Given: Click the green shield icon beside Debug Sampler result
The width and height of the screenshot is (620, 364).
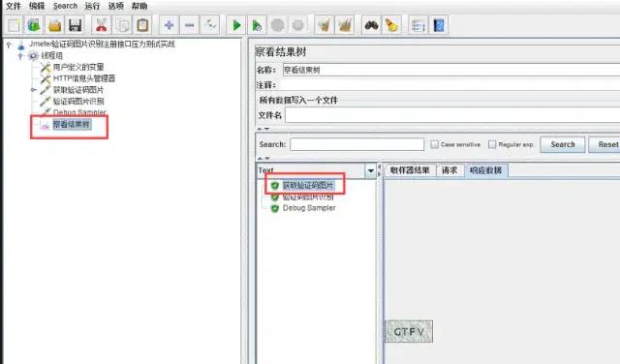Looking at the screenshot, I should point(274,208).
